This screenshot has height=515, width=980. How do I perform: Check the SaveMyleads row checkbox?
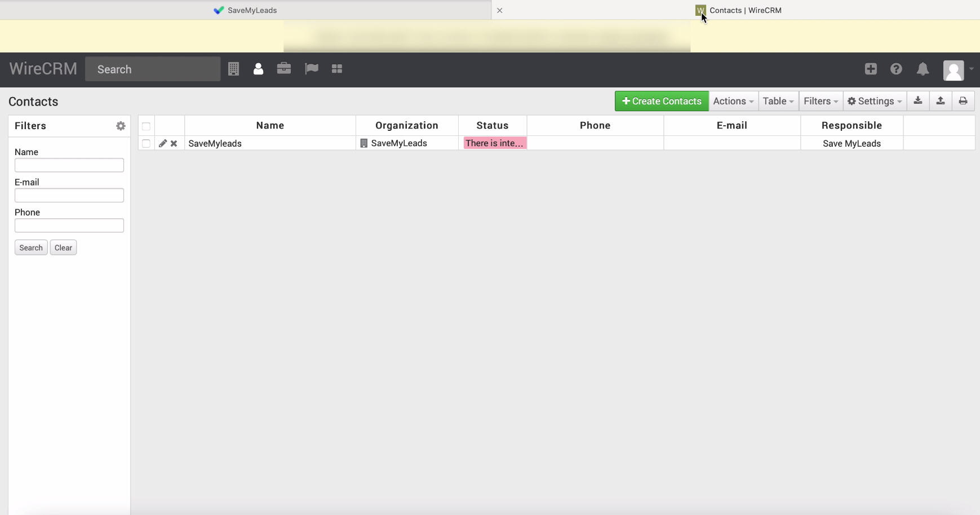[x=146, y=143]
